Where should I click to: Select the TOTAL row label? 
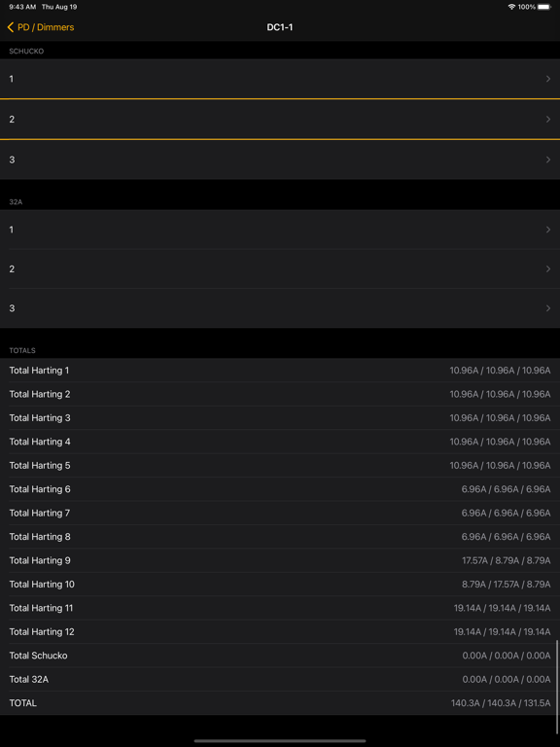23,703
